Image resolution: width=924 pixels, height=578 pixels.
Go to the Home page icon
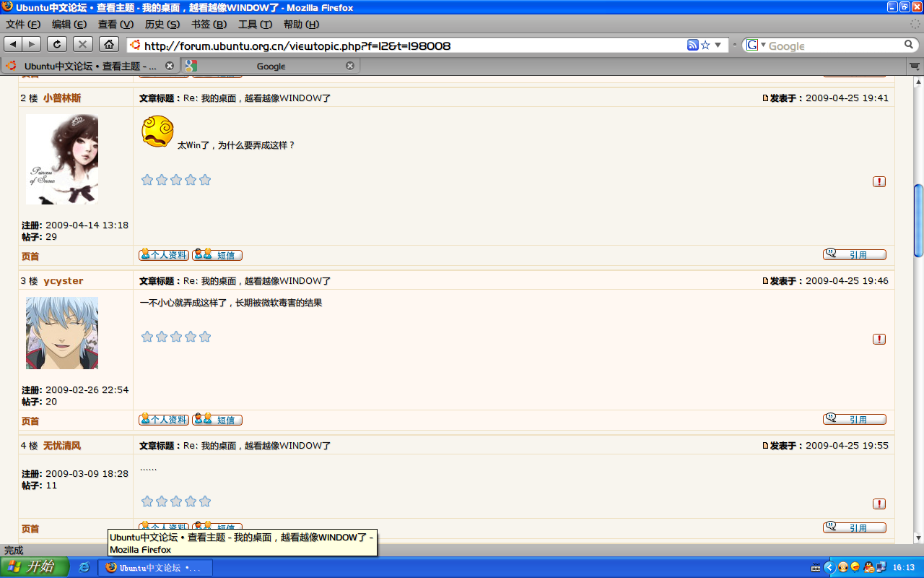[108, 44]
